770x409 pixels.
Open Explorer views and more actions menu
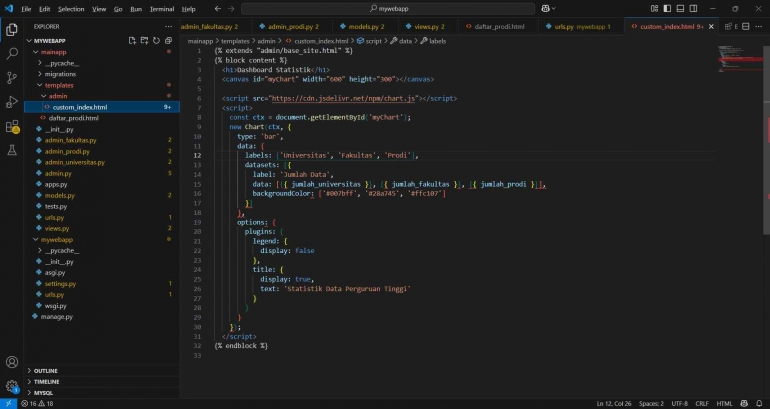[x=168, y=27]
